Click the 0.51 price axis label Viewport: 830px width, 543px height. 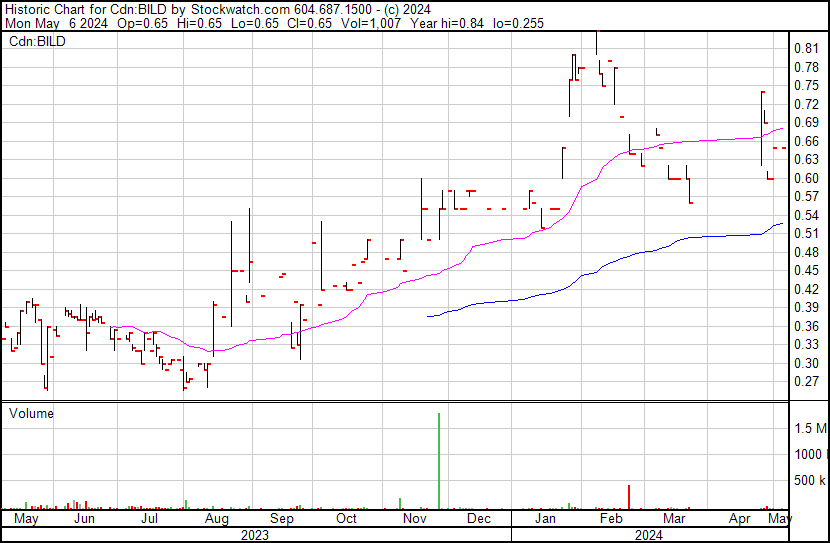pos(806,234)
